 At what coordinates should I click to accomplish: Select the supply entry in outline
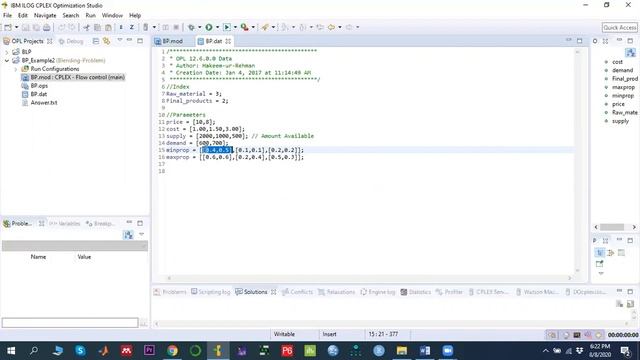620,121
